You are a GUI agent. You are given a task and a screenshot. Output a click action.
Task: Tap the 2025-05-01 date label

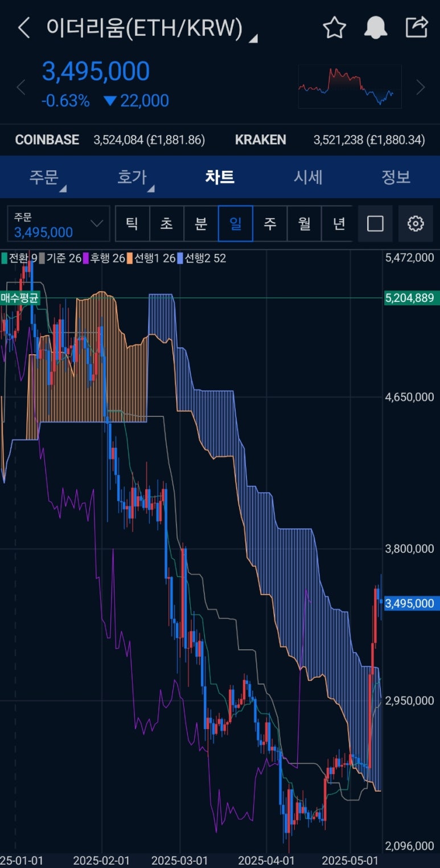(350, 860)
